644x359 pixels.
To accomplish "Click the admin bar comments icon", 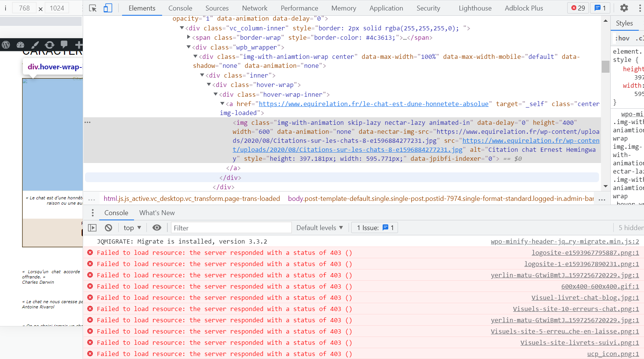I will (x=64, y=45).
